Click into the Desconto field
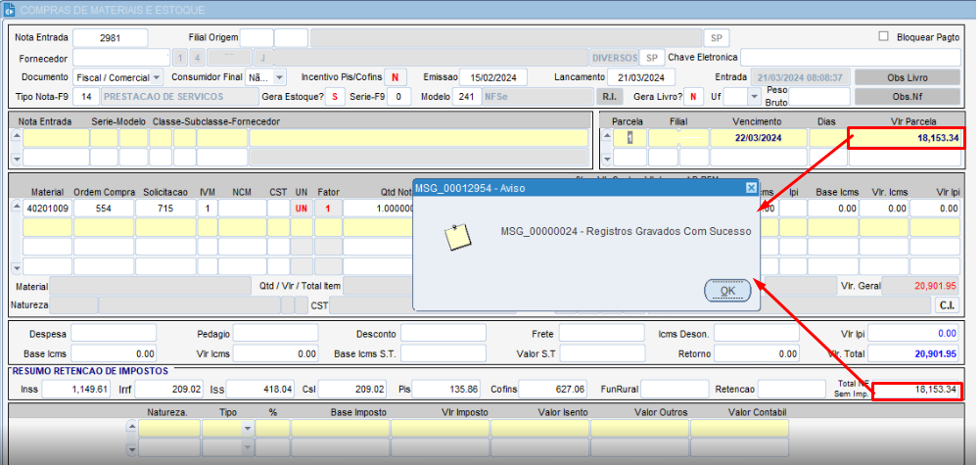This screenshot has width=980, height=465. 443,334
